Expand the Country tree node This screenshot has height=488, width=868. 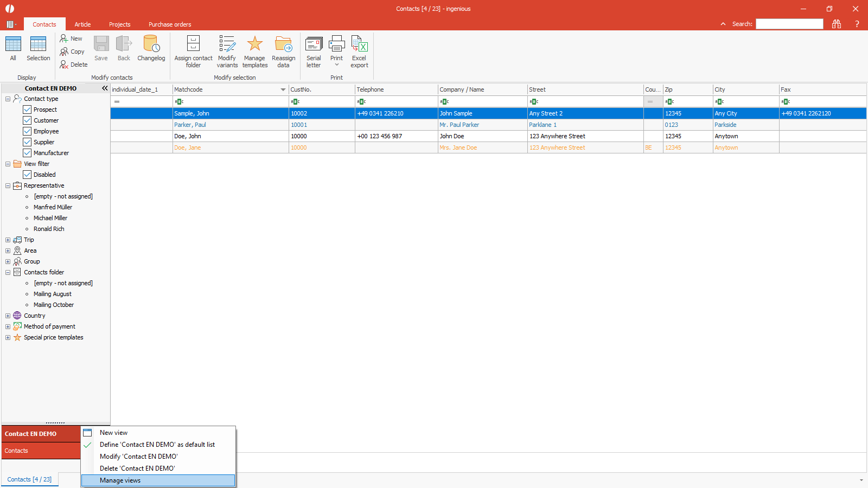tap(8, 316)
